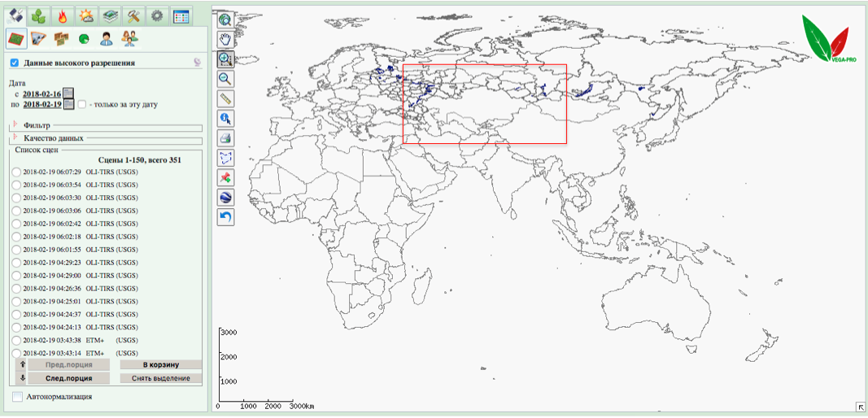The height and width of the screenshot is (418, 868).
Task: Uncheck Данные высокого разрешения checkbox
Action: pyautogui.click(x=14, y=63)
